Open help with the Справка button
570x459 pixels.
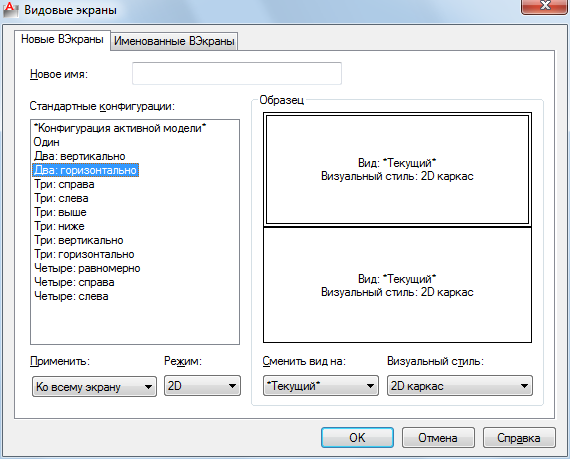pos(519,438)
